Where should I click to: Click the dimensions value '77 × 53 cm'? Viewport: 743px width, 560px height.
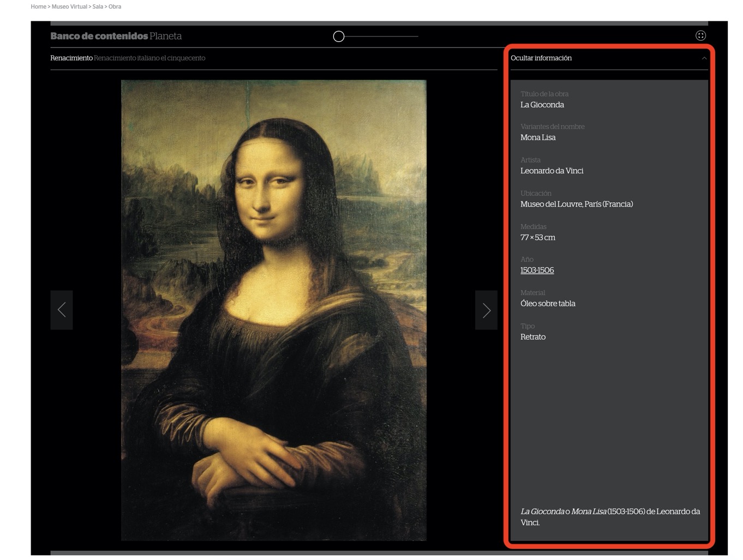tap(538, 237)
